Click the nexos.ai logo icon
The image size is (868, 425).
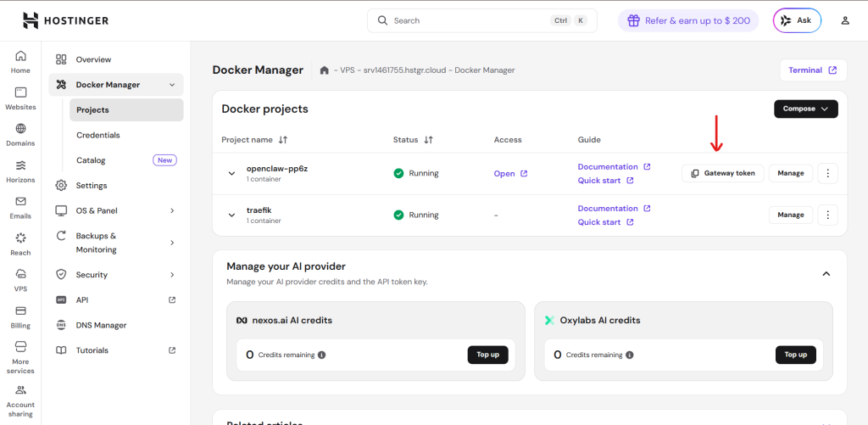click(x=242, y=321)
